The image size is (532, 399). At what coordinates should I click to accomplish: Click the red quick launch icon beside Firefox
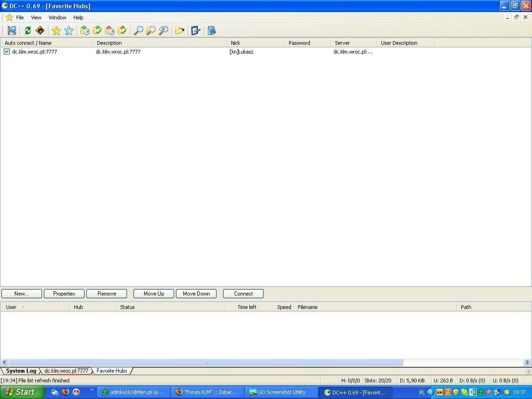(x=76, y=392)
